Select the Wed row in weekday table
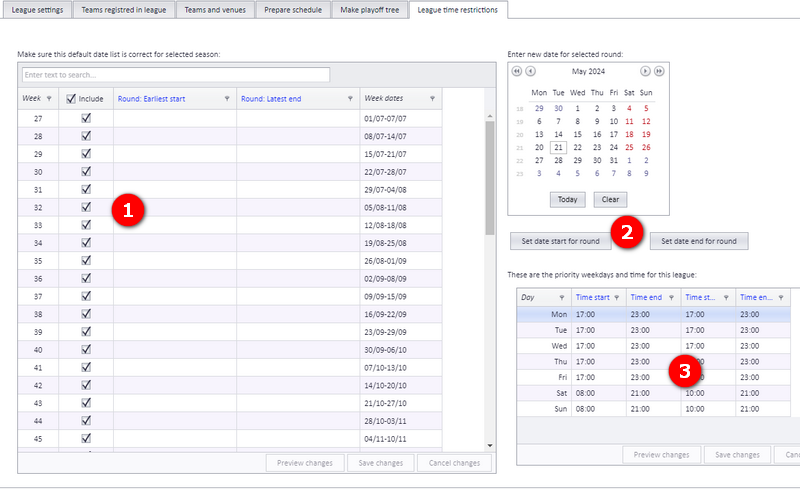This screenshot has height=489, width=800. 654,346
